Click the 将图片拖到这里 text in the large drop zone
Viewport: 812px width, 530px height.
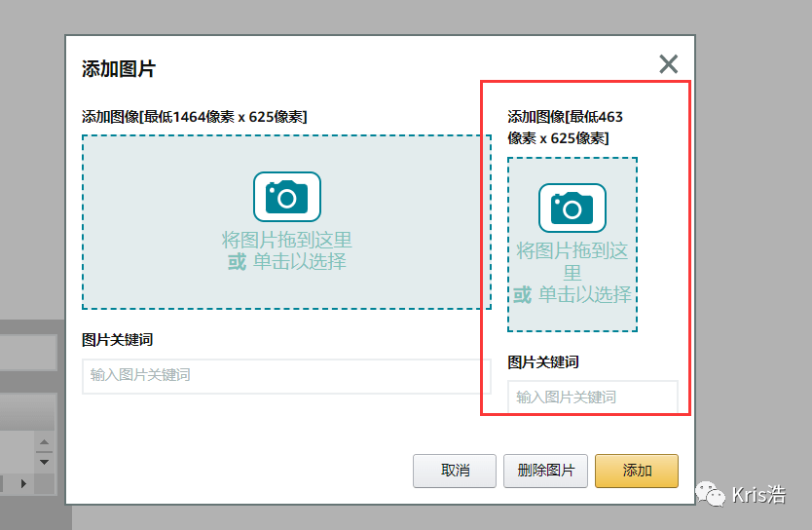[286, 240]
